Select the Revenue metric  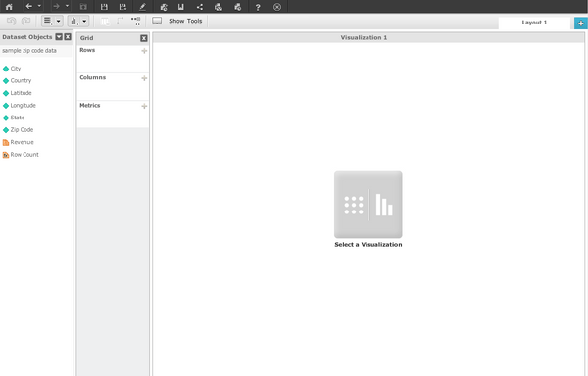pos(18,142)
